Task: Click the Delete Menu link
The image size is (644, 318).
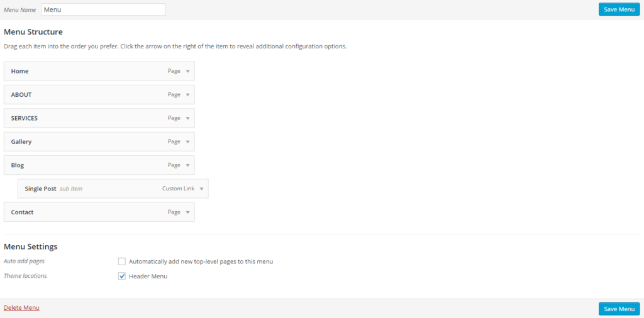Action: [x=21, y=308]
